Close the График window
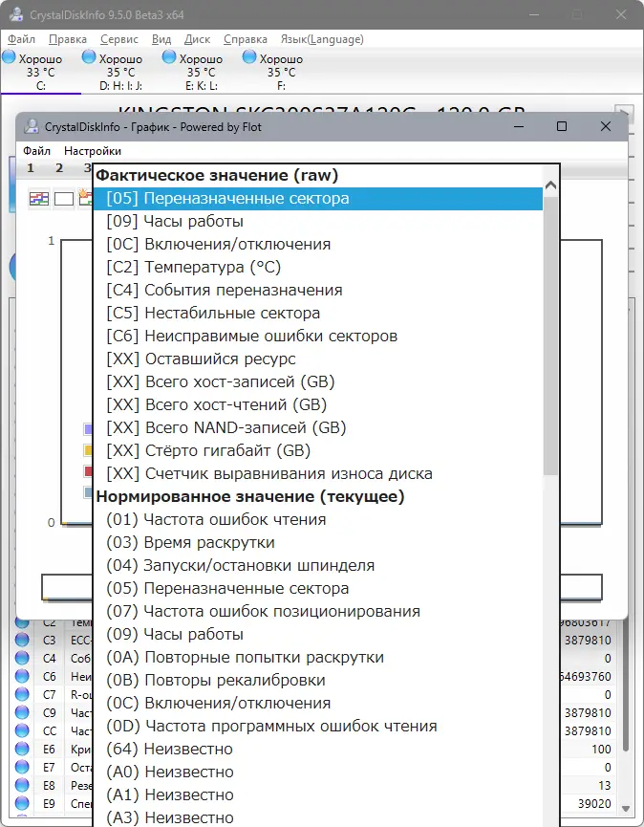Image resolution: width=644 pixels, height=827 pixels. coord(606,126)
